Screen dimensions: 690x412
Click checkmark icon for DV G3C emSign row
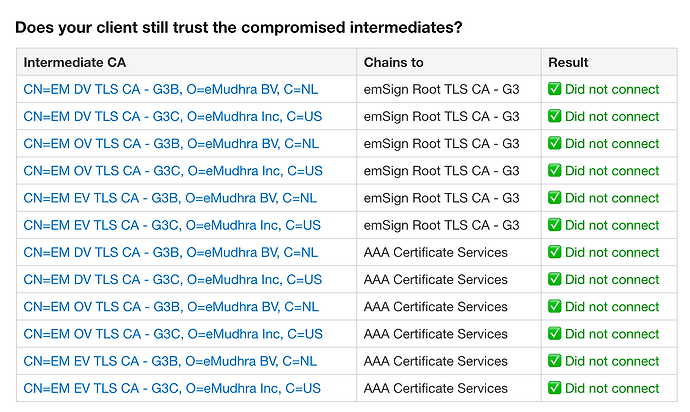click(554, 116)
